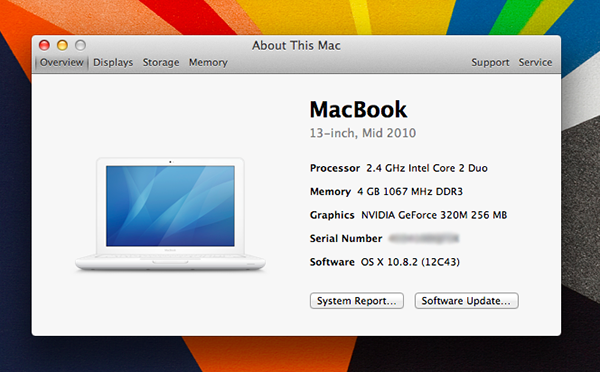Minimize the About This Mac window
The width and height of the screenshot is (600, 372).
(x=62, y=45)
